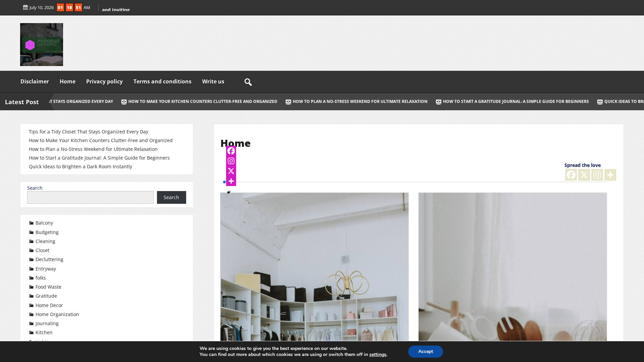The height and width of the screenshot is (362, 644).
Task: Open the closet shelving post thumbnail
Action: [x=314, y=267]
